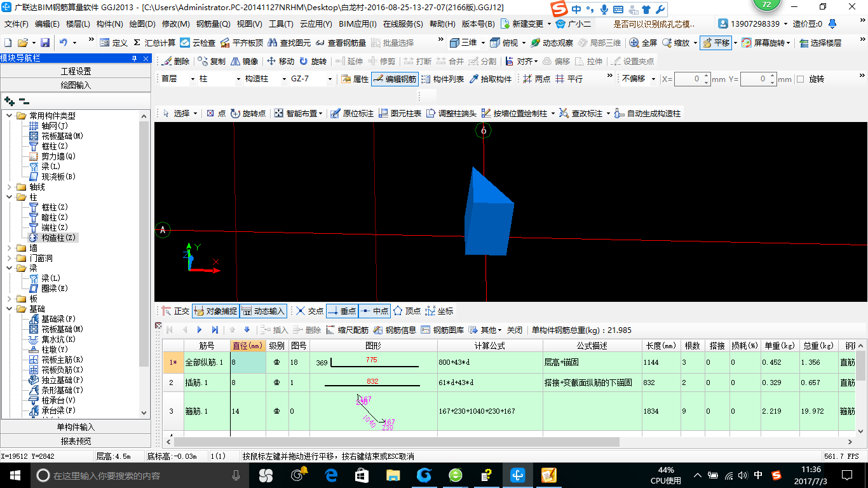868x488 pixels.
Task: Open the 文件(F) menu
Action: click(x=17, y=24)
